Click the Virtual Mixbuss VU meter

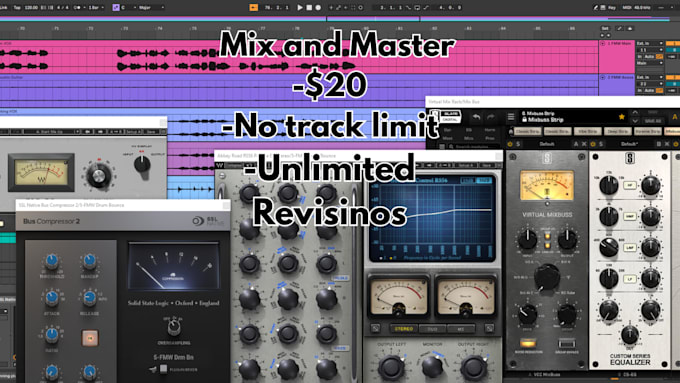[547, 185]
